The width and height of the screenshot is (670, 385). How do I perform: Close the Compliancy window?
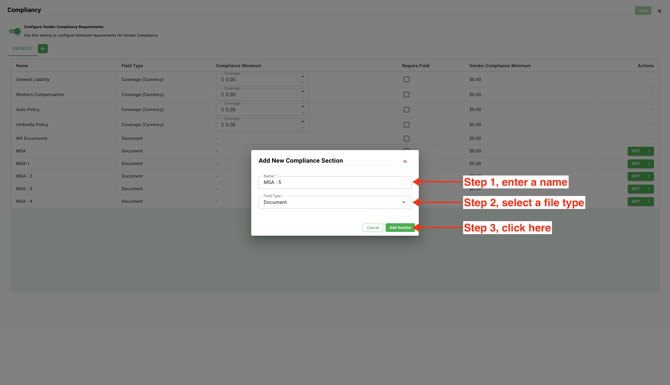click(x=659, y=11)
